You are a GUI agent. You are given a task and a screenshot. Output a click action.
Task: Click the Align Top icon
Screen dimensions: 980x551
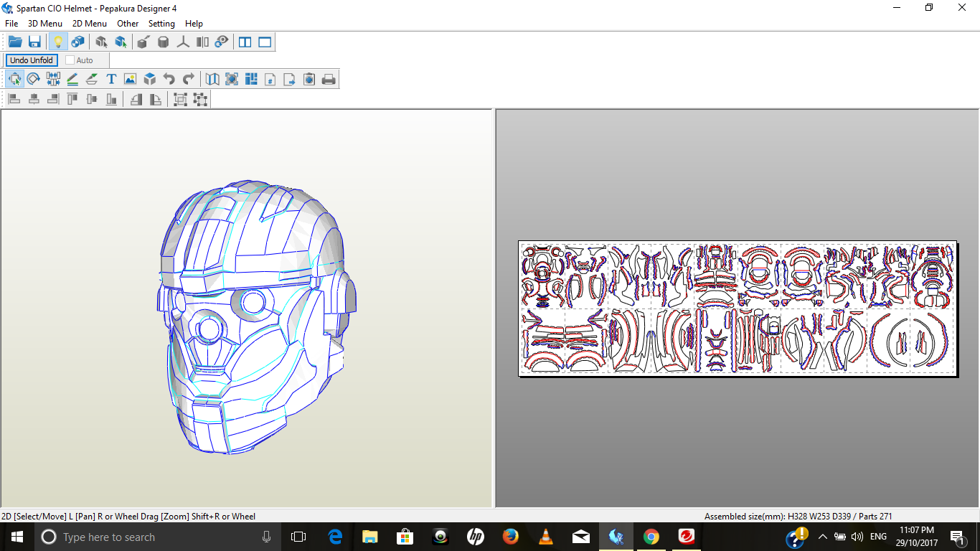(72, 99)
